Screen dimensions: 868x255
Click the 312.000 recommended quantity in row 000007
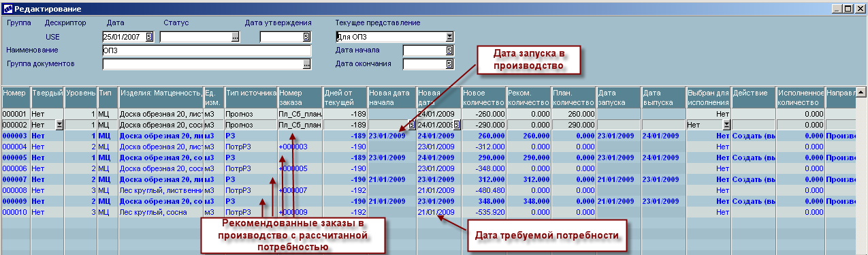pyautogui.click(x=528, y=179)
